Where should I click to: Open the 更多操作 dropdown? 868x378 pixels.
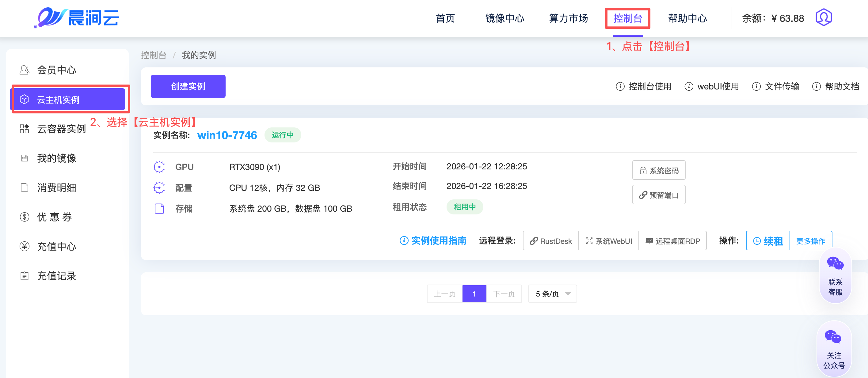click(810, 241)
